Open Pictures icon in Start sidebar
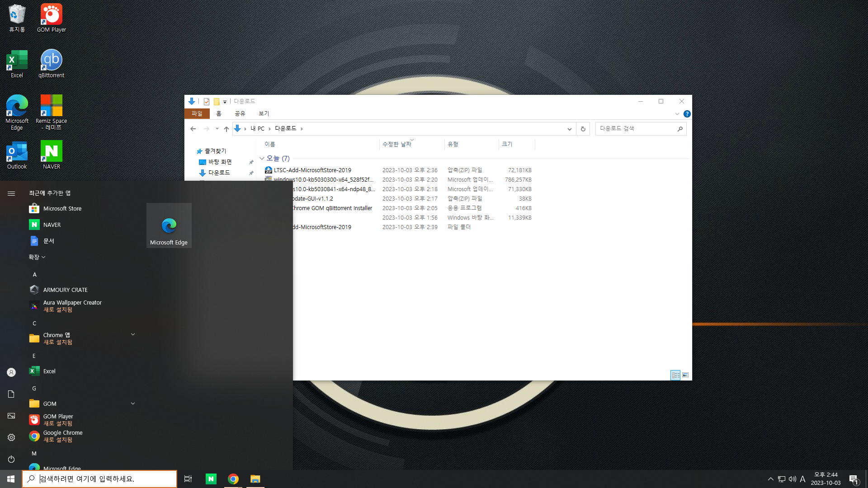The height and width of the screenshot is (488, 868). coord(11,416)
